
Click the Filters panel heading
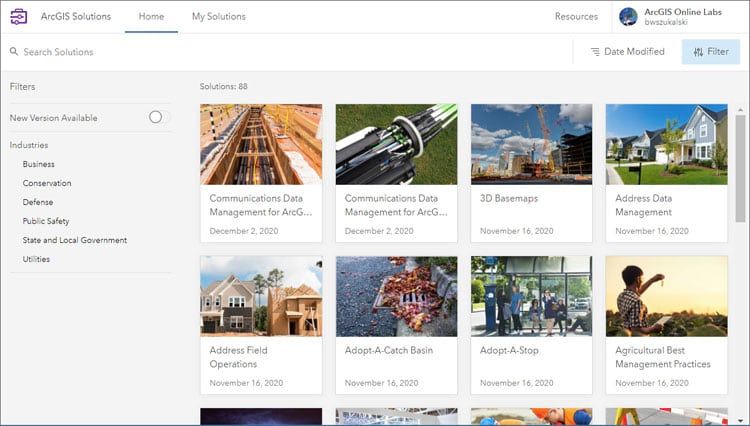22,87
